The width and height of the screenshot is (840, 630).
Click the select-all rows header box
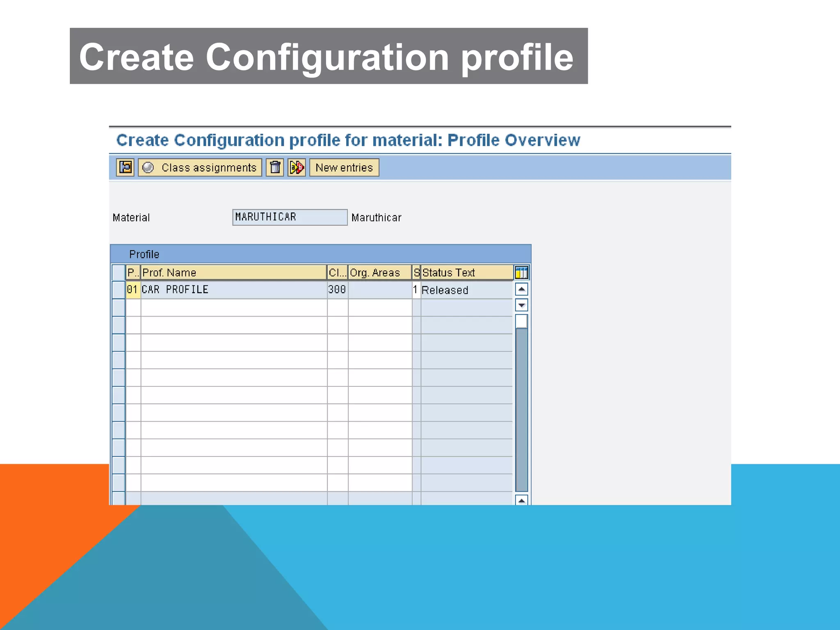[119, 272]
